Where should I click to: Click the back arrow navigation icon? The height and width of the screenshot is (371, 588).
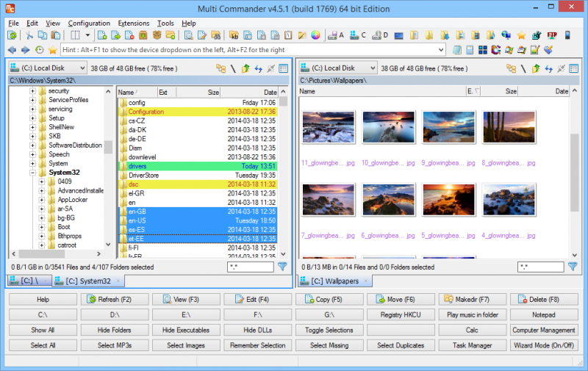12,50
